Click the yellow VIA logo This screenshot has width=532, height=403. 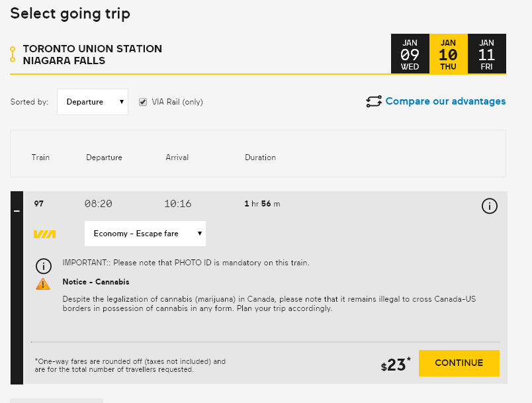[x=44, y=234]
